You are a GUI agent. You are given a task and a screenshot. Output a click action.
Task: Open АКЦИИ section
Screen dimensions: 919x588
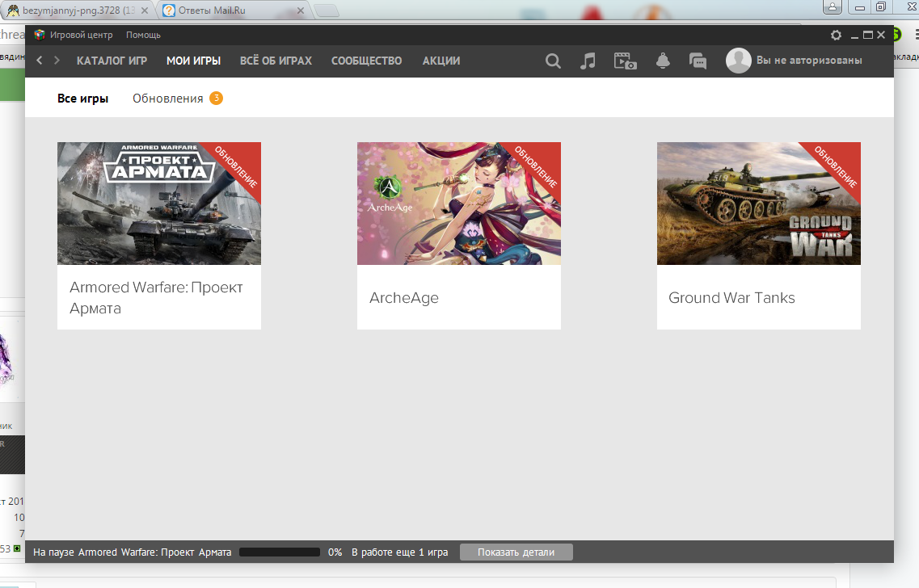tap(441, 61)
